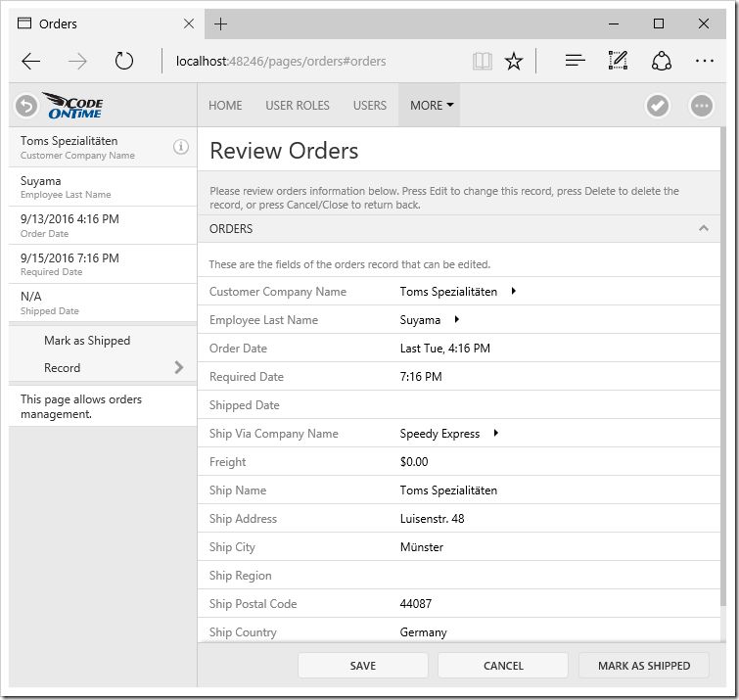Click the app back circle icon
Viewport: 739px width, 700px height.
pos(26,106)
